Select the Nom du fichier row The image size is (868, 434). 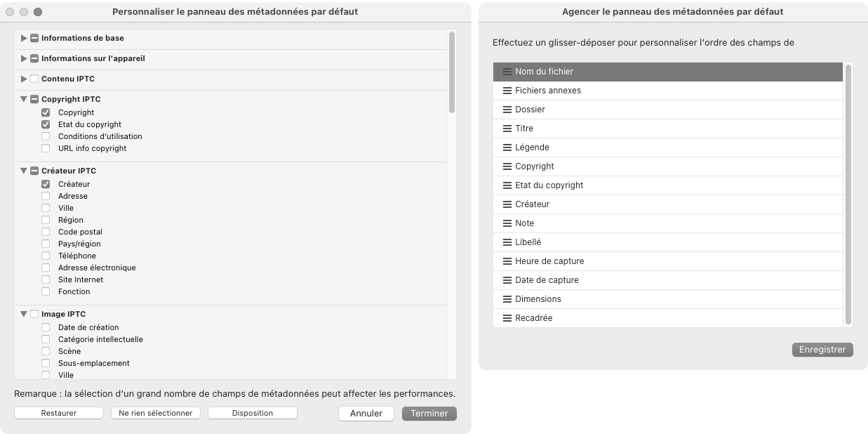(667, 72)
